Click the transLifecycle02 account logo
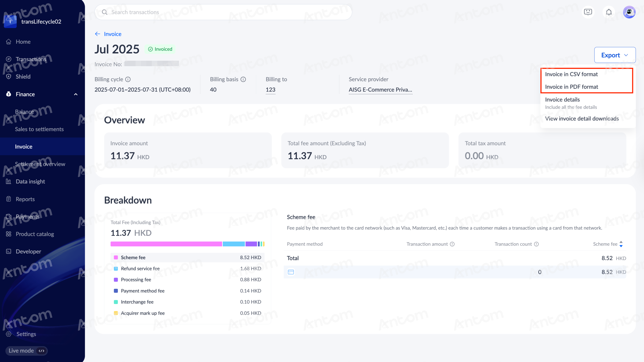This screenshot has height=362, width=644. tap(10, 22)
